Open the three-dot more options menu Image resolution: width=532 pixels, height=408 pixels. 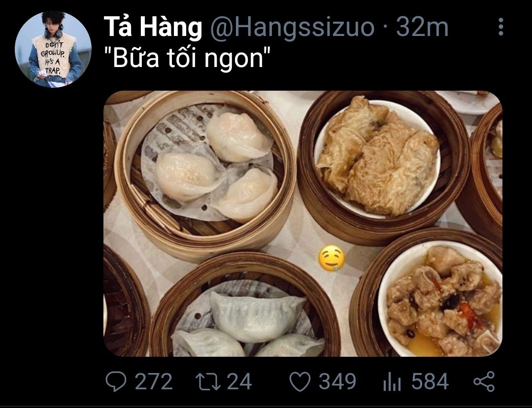click(x=501, y=27)
